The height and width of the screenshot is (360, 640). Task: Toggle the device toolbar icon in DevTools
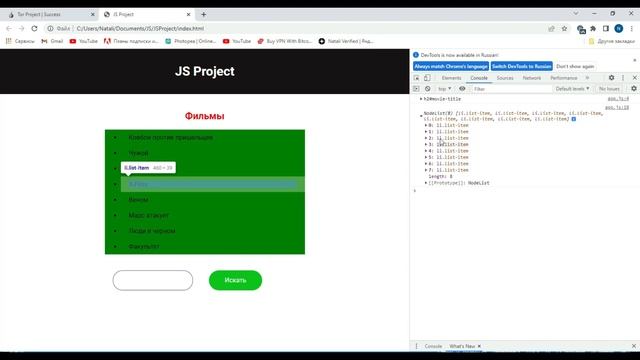click(427, 78)
